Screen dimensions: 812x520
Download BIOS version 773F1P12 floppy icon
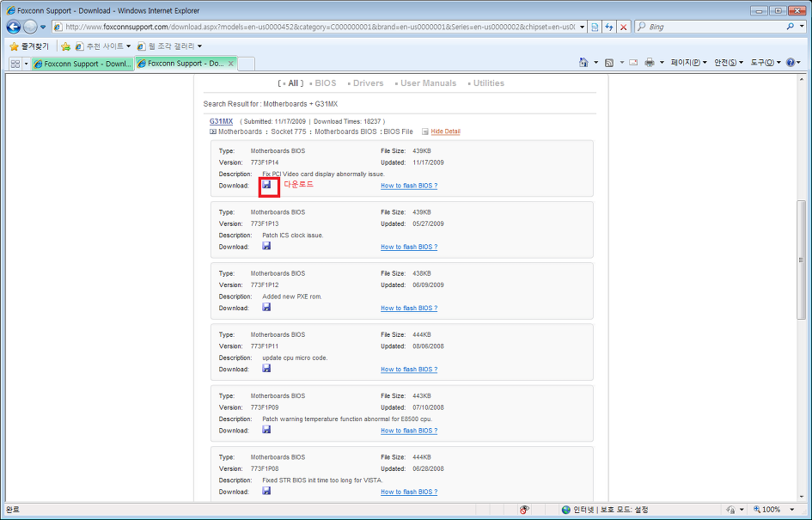tap(266, 307)
